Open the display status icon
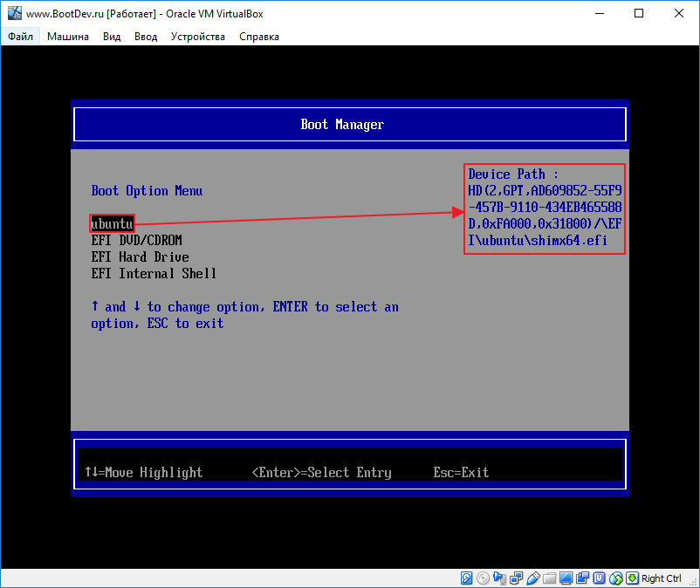The height and width of the screenshot is (588, 700). pyautogui.click(x=566, y=578)
